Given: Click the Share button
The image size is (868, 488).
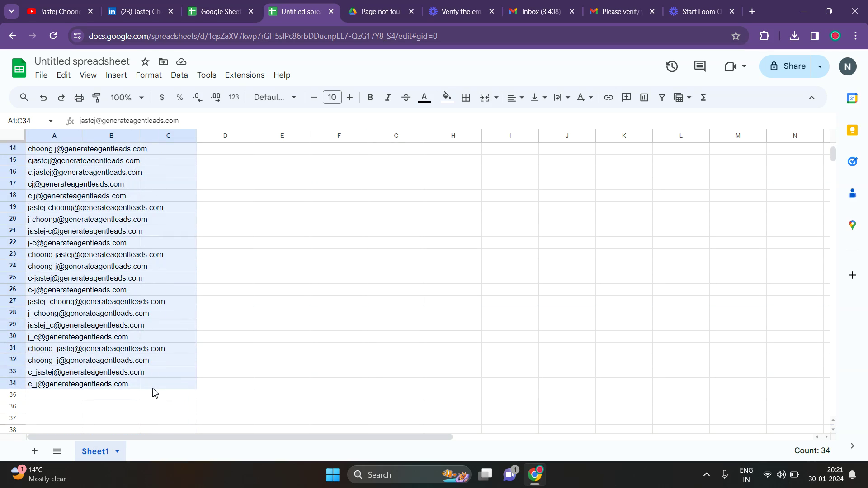Looking at the screenshot, I should (x=787, y=66).
